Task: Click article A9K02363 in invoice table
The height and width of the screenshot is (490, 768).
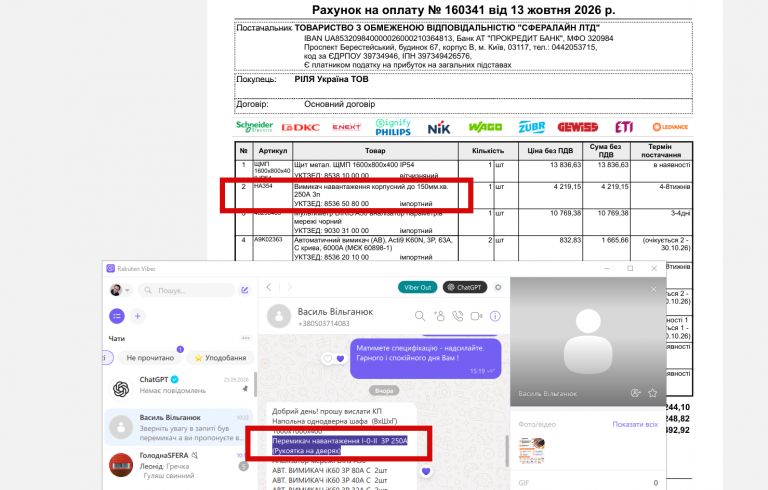Action: [268, 240]
